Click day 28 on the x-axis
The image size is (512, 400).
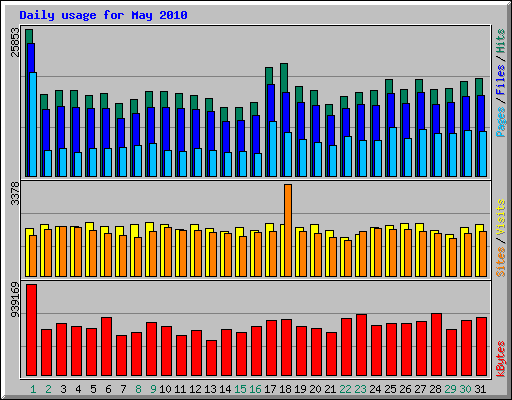tap(435, 389)
